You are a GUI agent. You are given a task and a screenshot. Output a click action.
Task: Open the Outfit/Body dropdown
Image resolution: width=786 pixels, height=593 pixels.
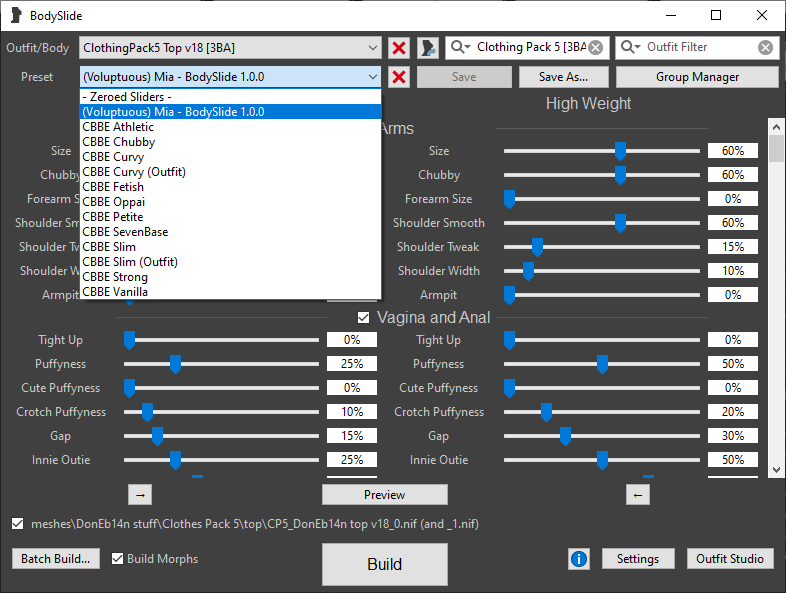click(x=230, y=48)
